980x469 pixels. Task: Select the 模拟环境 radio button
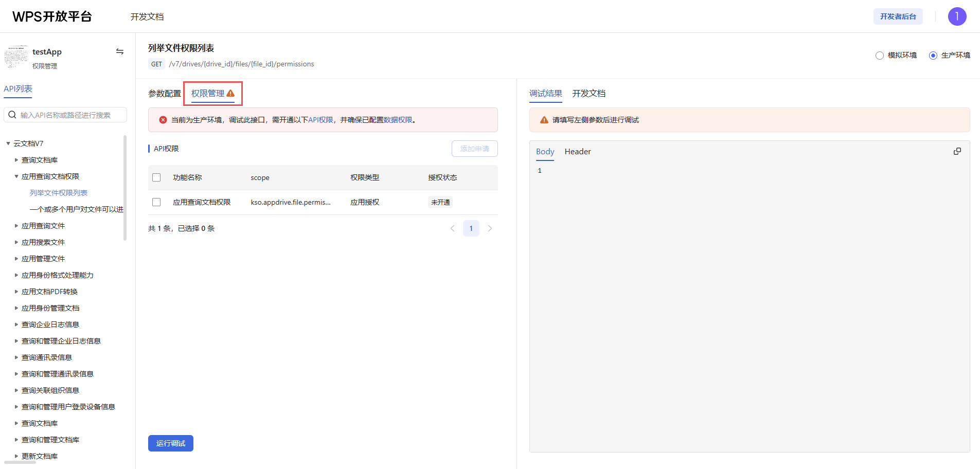tap(880, 56)
